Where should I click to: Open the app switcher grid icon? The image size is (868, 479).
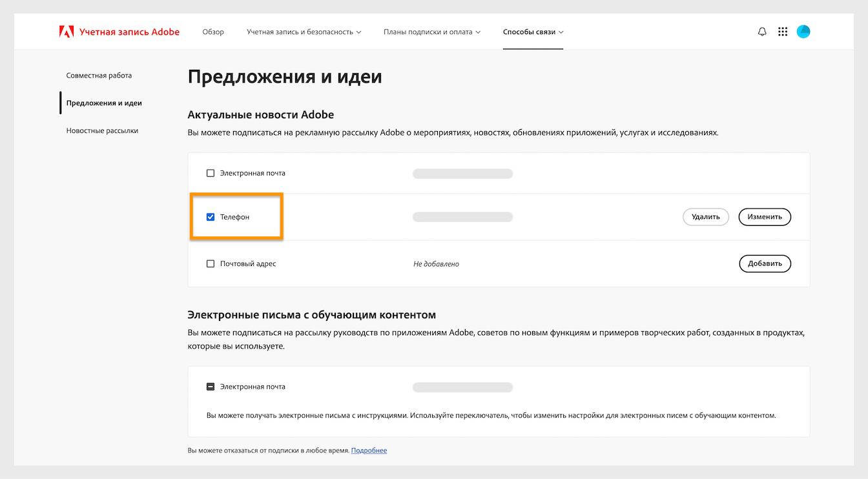[x=782, y=30]
